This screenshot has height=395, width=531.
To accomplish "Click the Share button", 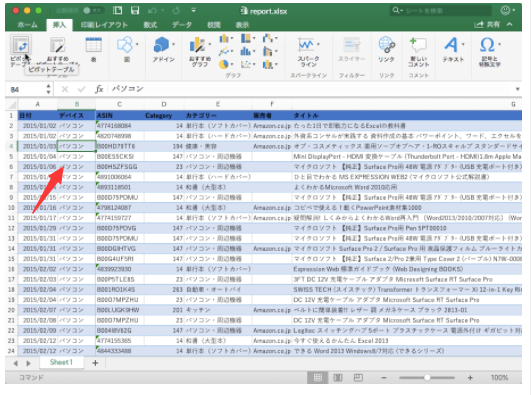I will pyautogui.click(x=487, y=24).
